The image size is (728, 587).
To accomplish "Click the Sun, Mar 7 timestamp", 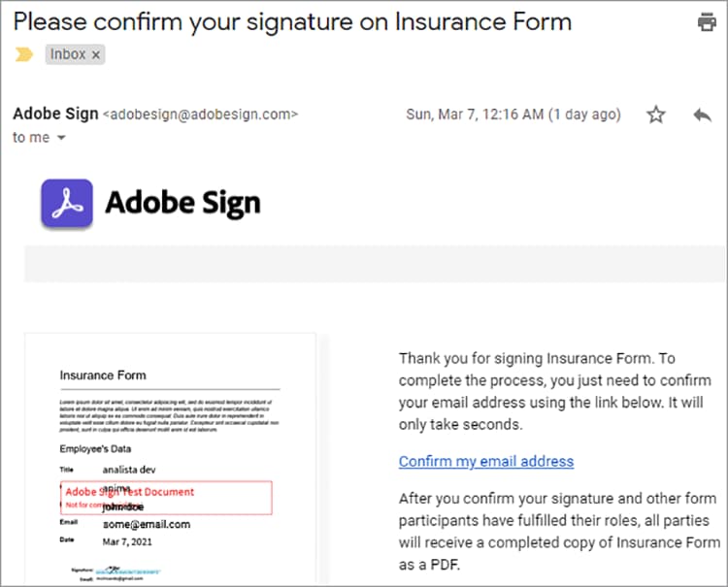I will tap(513, 114).
